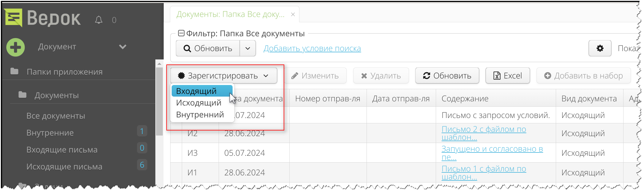Click the Внутренние counter badge 1
The height and width of the screenshot is (192, 644).
pyautogui.click(x=142, y=131)
